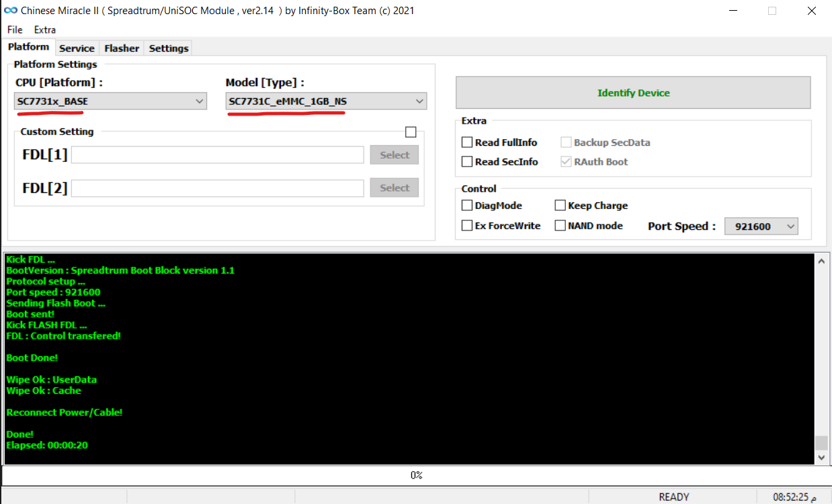Enable the NAND mode checkbox
This screenshot has height=504, width=832.
tap(560, 226)
